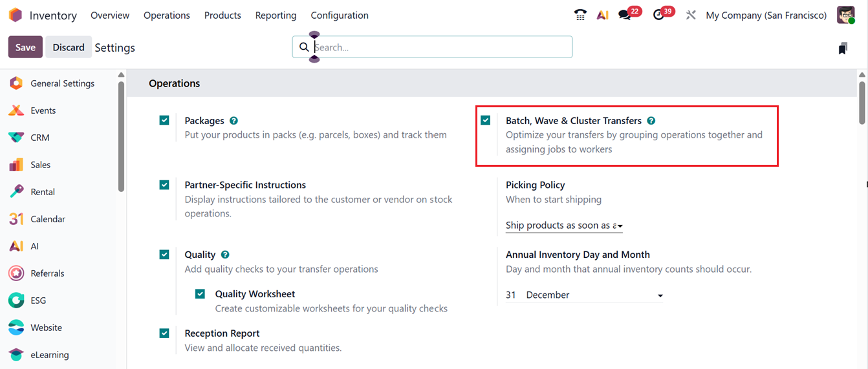Open the My Company (San Francisco) switcher
Screen dimensions: 868x369
point(766,16)
